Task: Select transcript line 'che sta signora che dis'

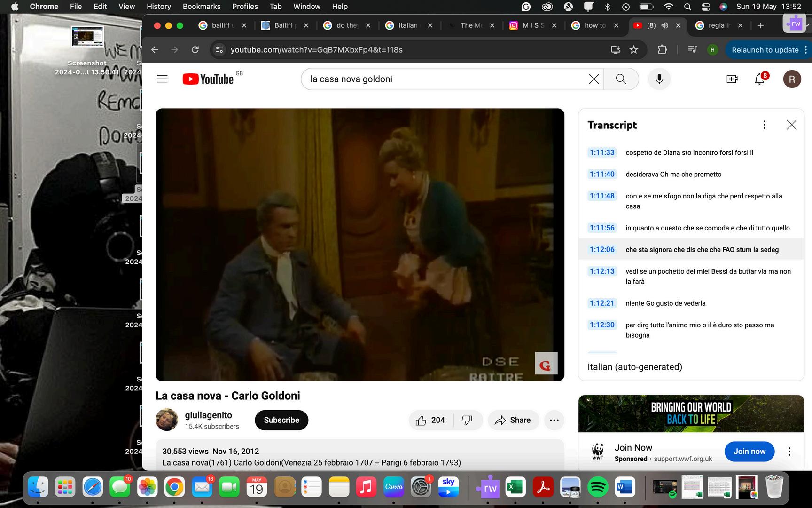Action: (691, 249)
